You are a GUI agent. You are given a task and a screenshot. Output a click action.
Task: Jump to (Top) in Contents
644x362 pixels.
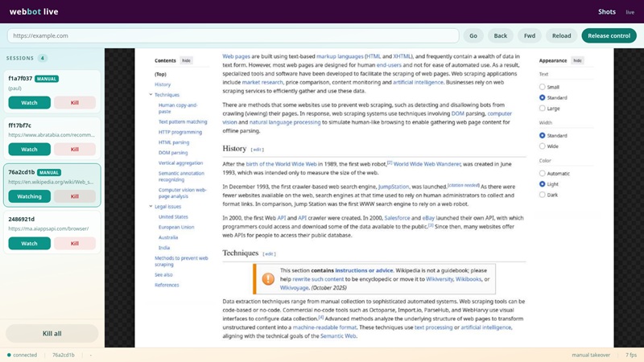click(160, 74)
